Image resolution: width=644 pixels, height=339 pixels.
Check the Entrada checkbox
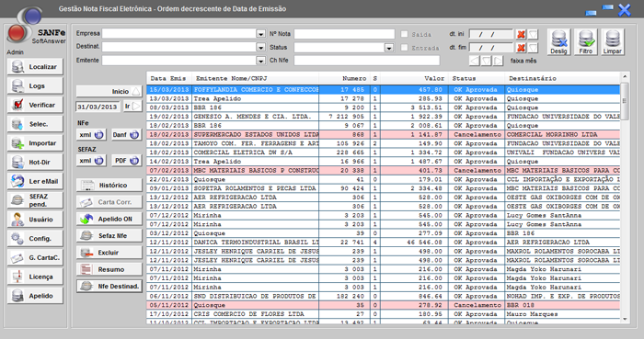click(x=404, y=48)
